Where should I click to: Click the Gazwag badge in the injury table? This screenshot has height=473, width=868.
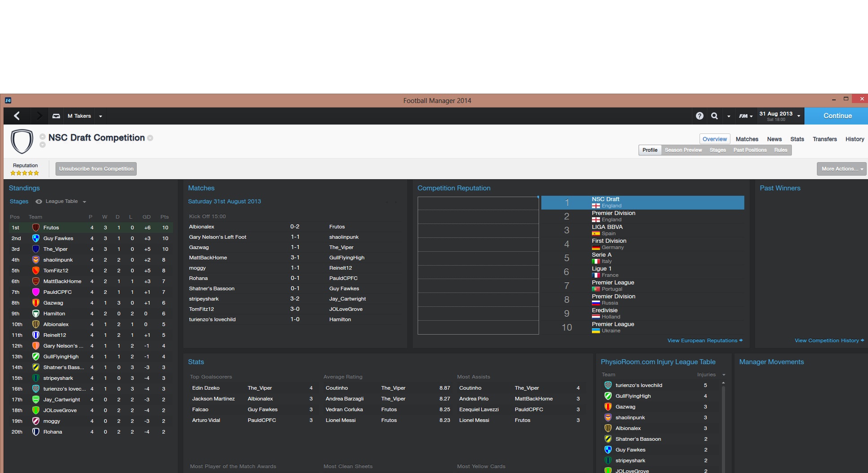pyautogui.click(x=608, y=407)
